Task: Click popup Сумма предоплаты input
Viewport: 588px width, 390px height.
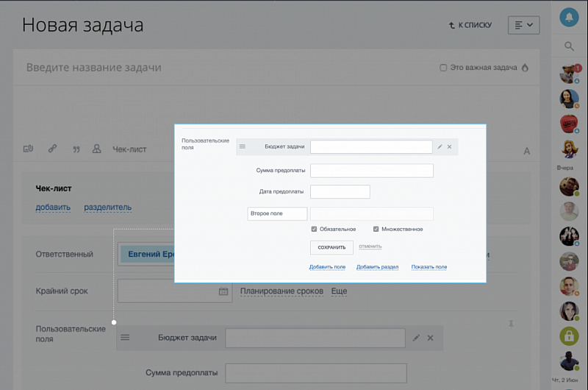Action: pos(372,171)
